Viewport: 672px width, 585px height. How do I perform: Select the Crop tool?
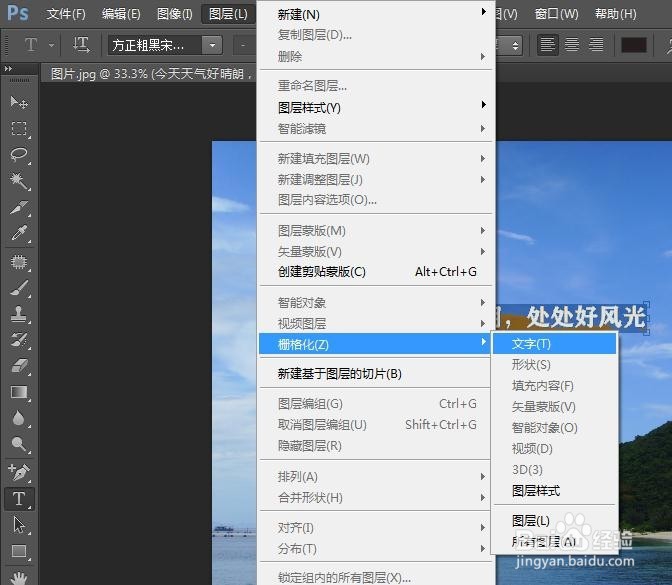[x=19, y=207]
